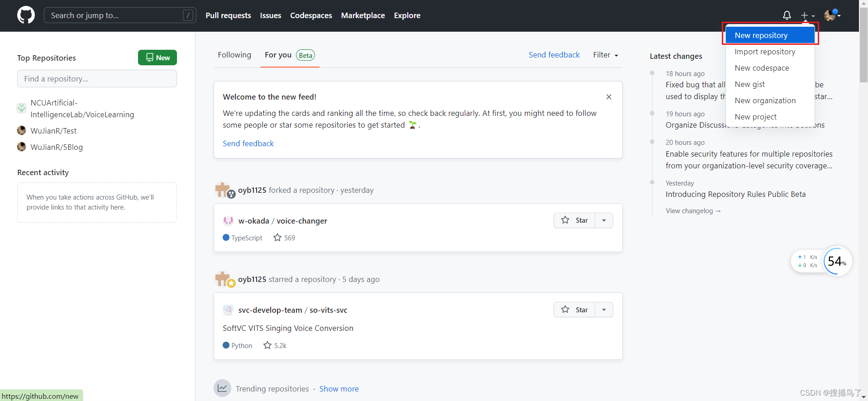The image size is (868, 401).
Task: Click w-okada avatar icon
Action: [x=228, y=220]
